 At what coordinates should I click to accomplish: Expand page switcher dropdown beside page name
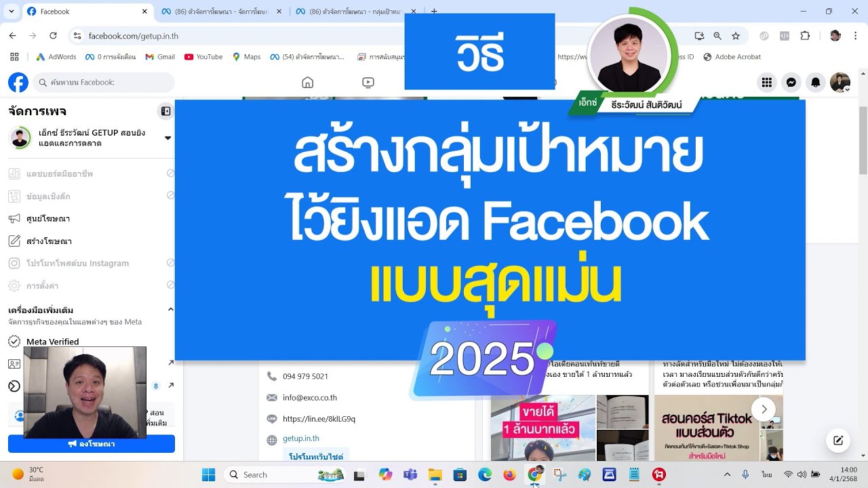167,138
